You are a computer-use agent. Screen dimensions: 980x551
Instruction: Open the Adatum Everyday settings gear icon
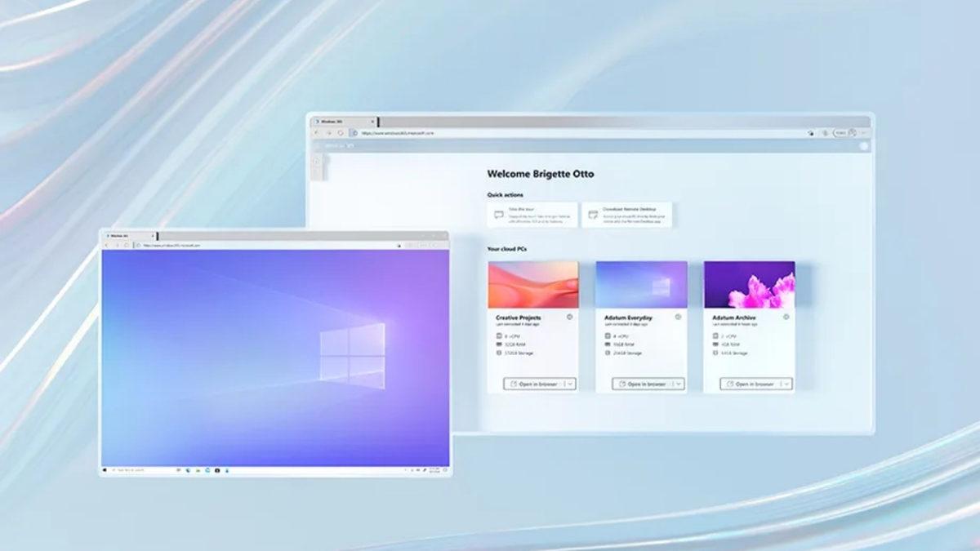678,315
